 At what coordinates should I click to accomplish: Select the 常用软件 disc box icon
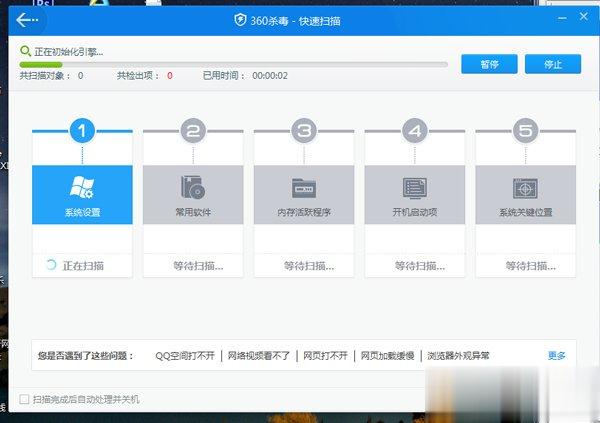[192, 187]
